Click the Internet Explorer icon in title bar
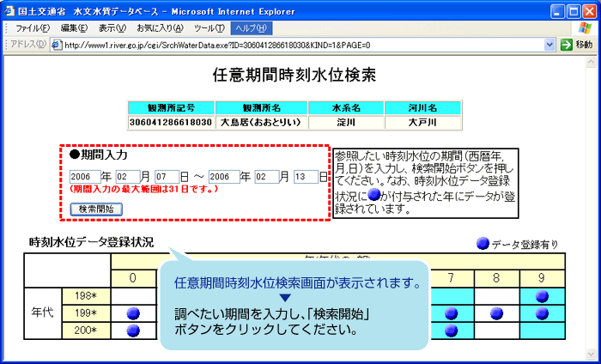The width and height of the screenshot is (601, 364). point(10,9)
